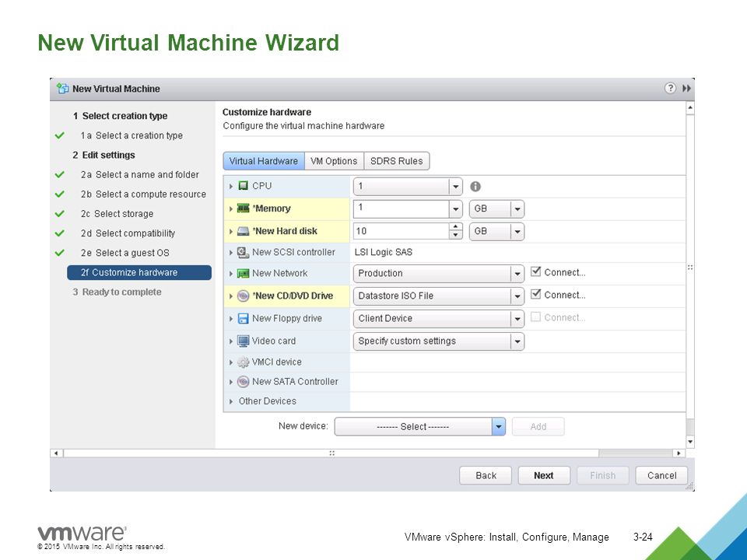Viewport: 747px width, 560px height.
Task: Select step 2f Customize hardware
Action: point(139,272)
